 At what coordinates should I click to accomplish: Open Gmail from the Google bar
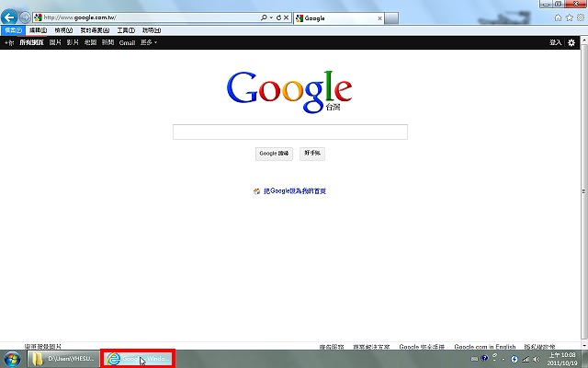[x=127, y=43]
